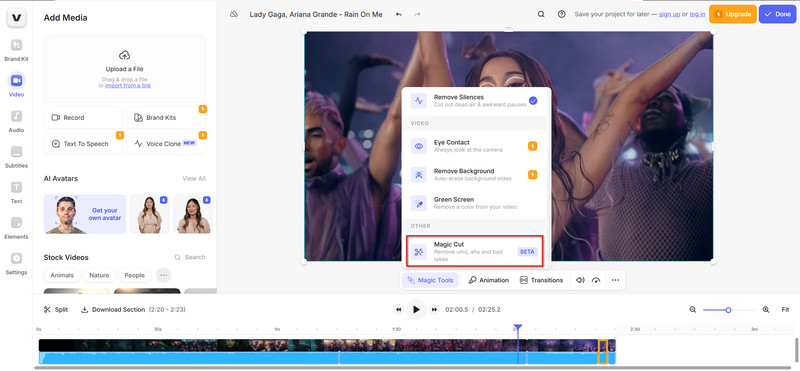This screenshot has width=800, height=371.
Task: Click View All AI avatars
Action: (x=194, y=179)
